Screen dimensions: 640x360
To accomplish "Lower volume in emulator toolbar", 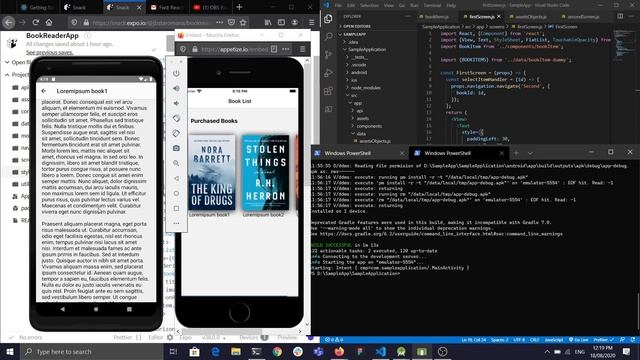I will click(176, 103).
